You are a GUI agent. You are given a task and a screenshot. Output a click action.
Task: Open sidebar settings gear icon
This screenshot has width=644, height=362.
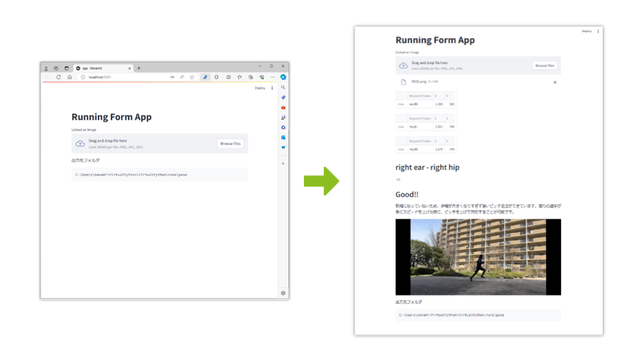(x=283, y=293)
